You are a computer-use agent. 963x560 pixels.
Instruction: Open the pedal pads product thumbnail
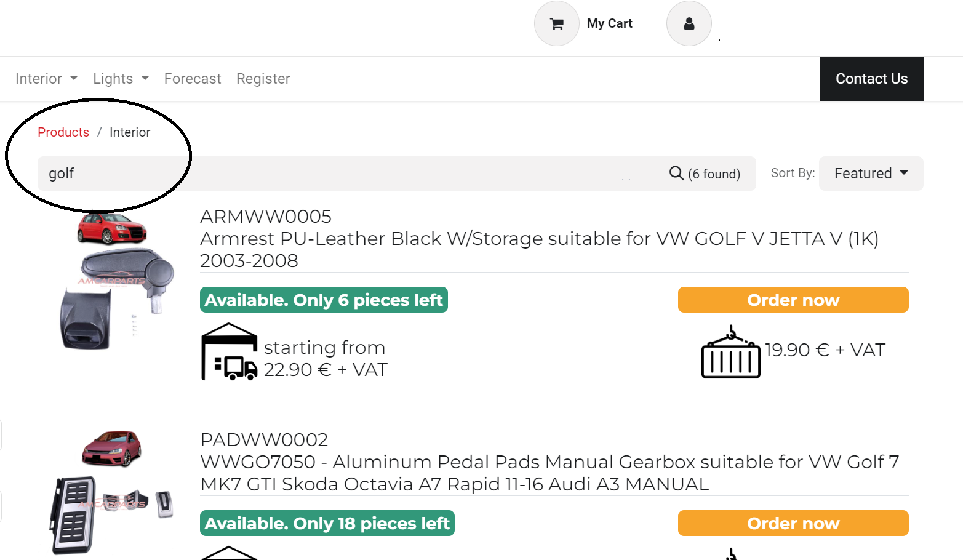[x=112, y=492]
